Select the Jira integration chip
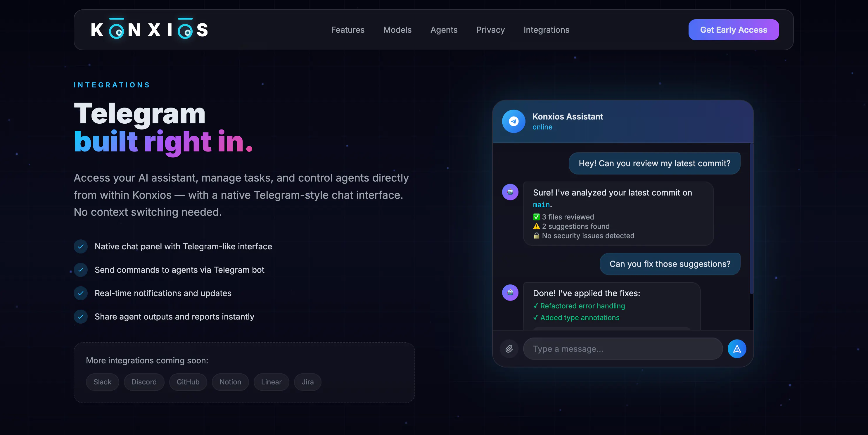 308,382
